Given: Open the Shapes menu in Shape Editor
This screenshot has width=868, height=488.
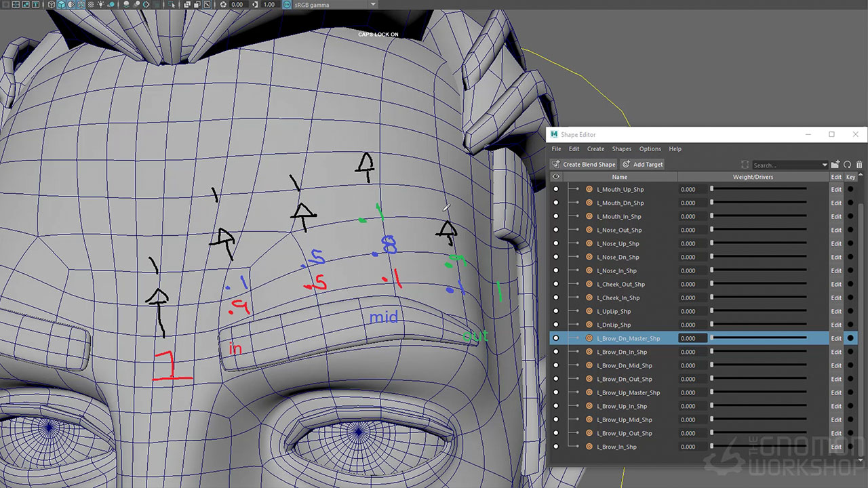Looking at the screenshot, I should [x=621, y=149].
